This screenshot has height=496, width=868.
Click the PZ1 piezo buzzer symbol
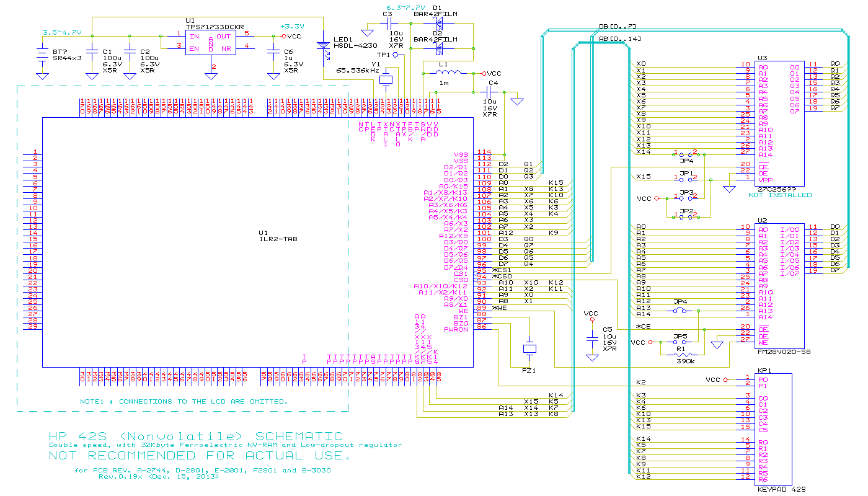[529, 350]
